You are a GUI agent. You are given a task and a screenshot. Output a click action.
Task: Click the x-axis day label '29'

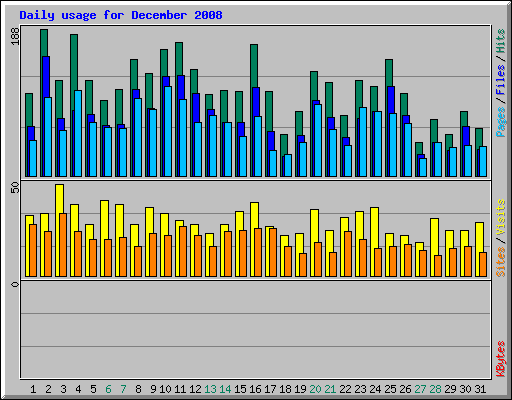450,389
